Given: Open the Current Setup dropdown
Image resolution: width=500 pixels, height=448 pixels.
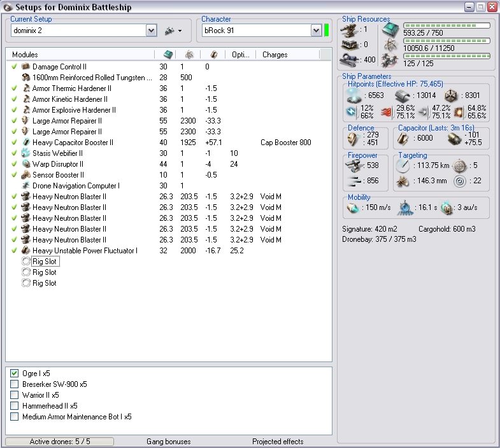Looking at the screenshot, I should coord(151,31).
